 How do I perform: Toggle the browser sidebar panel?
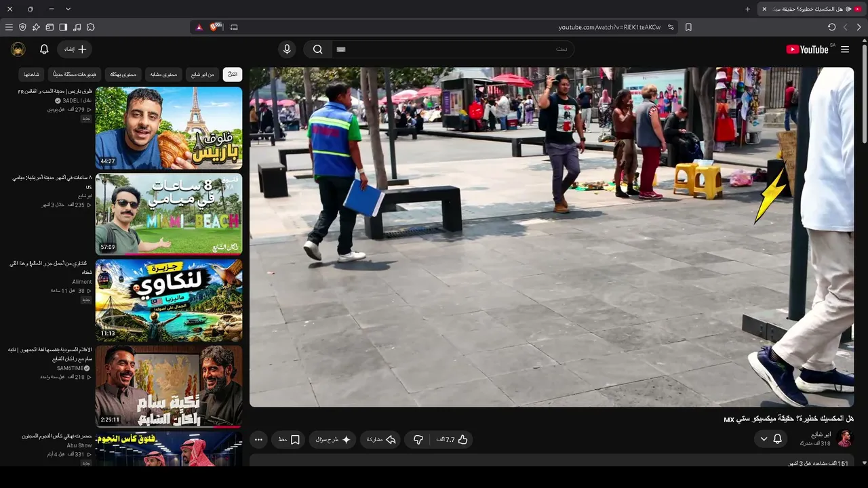point(63,27)
